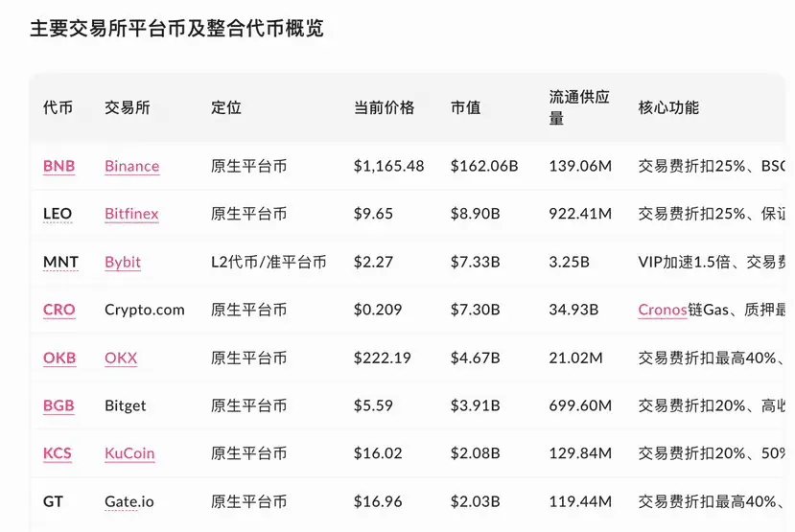Screen dimensions: 795x532
Task: Open the BGB token link
Action: pos(58,405)
